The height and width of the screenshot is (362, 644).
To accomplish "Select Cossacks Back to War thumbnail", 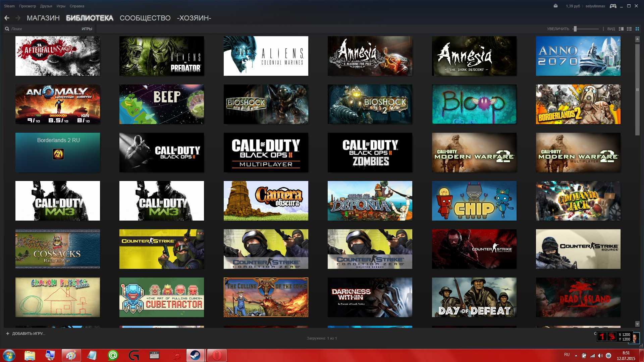I will point(58,249).
